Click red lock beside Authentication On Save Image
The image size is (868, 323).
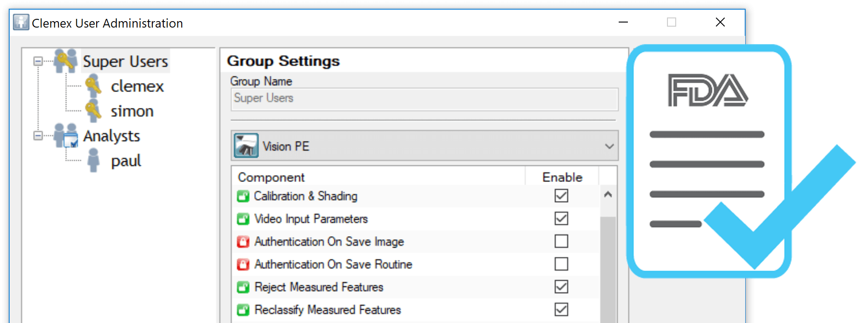(x=243, y=242)
